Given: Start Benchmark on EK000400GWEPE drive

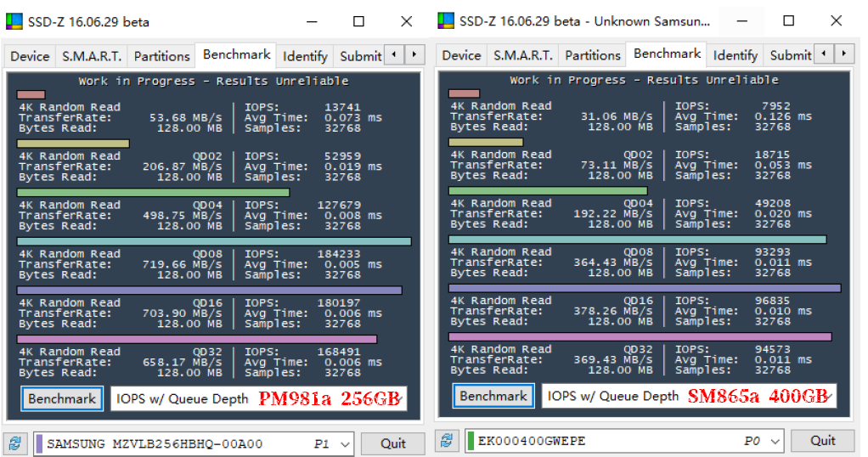Looking at the screenshot, I should (493, 396).
